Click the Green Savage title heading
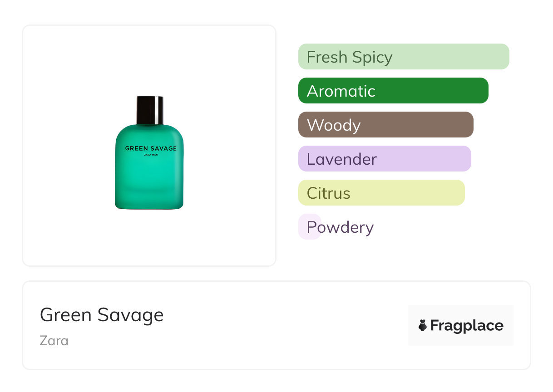This screenshot has width=553, height=392. tap(102, 315)
